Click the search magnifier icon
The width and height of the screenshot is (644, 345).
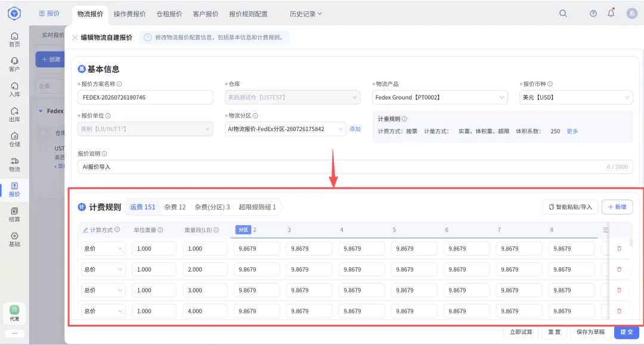tap(563, 14)
